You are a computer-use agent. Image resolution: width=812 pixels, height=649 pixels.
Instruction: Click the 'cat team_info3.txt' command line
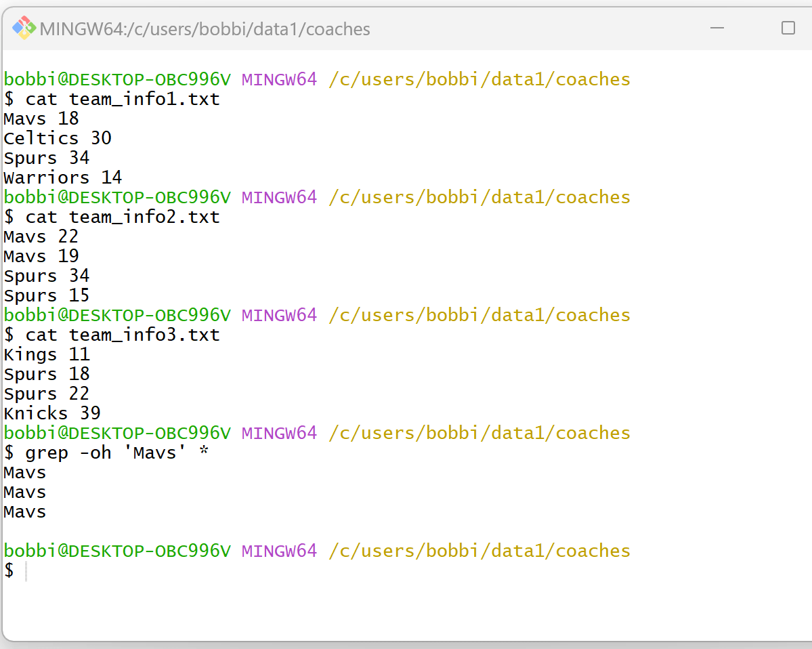pos(112,335)
